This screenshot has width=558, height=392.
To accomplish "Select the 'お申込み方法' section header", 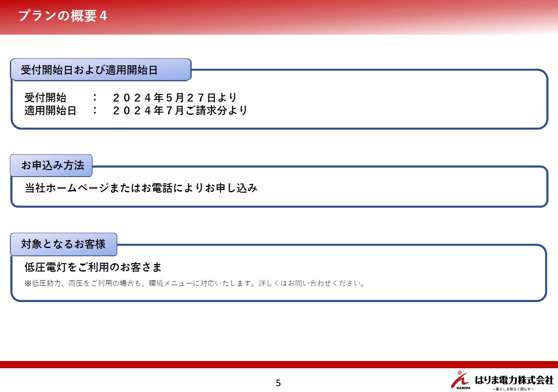I will (51, 165).
